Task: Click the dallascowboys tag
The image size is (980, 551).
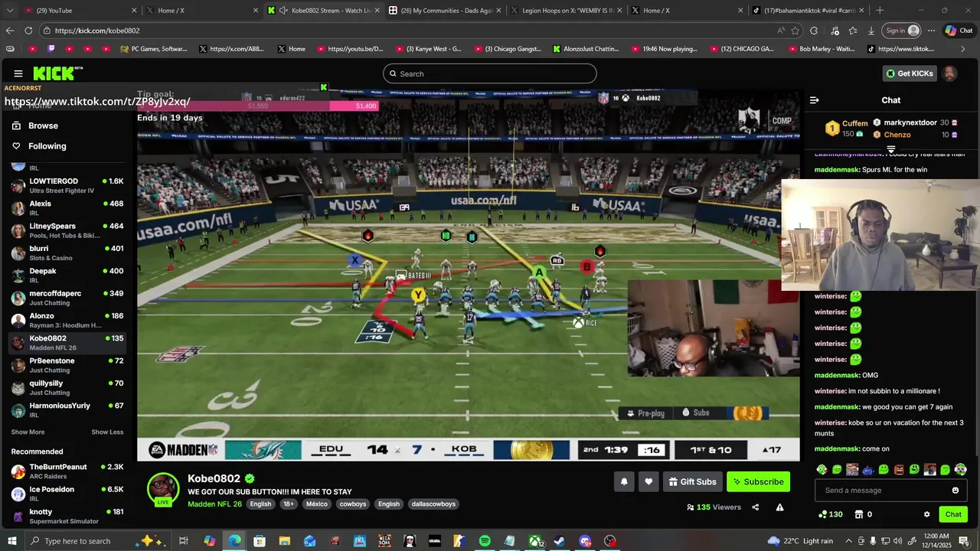Action: point(433,504)
